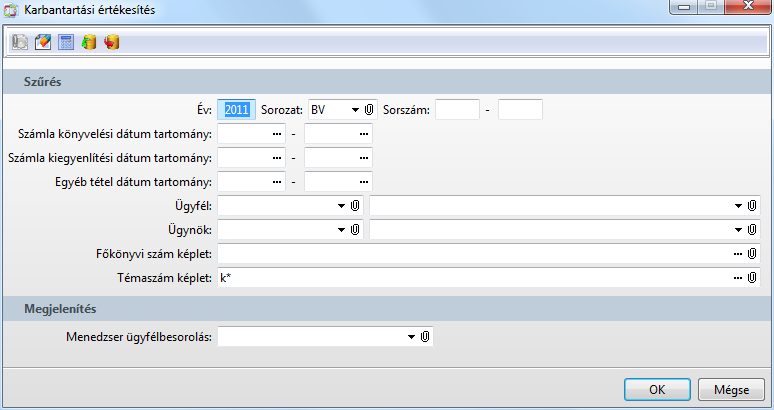
Task: Open end date picker for Számla könyvelési
Action: point(364,134)
